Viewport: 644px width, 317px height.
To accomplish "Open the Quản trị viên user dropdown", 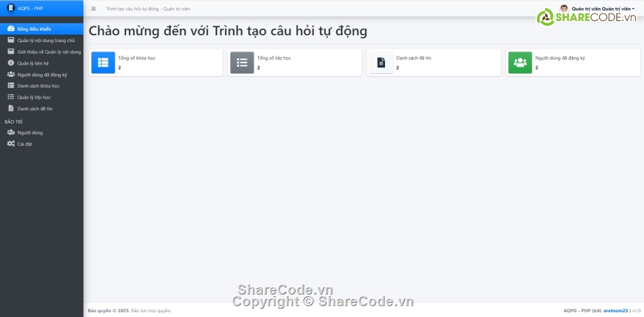I will (x=603, y=9).
